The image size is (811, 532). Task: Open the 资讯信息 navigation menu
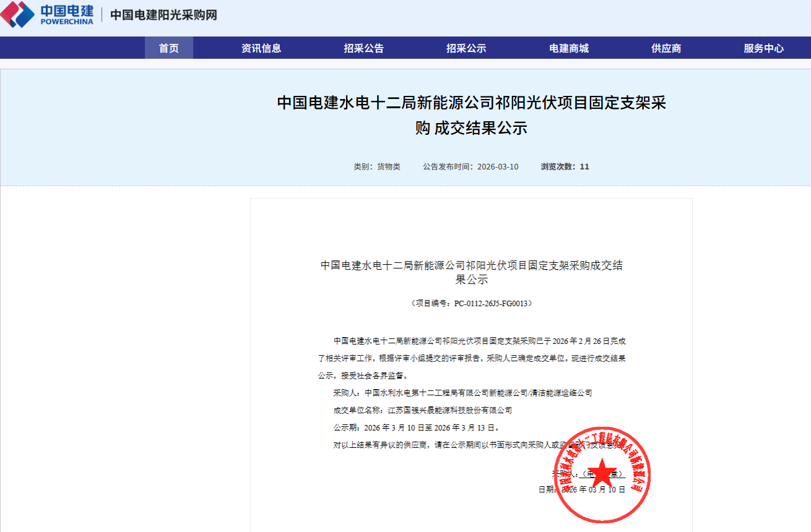point(261,48)
